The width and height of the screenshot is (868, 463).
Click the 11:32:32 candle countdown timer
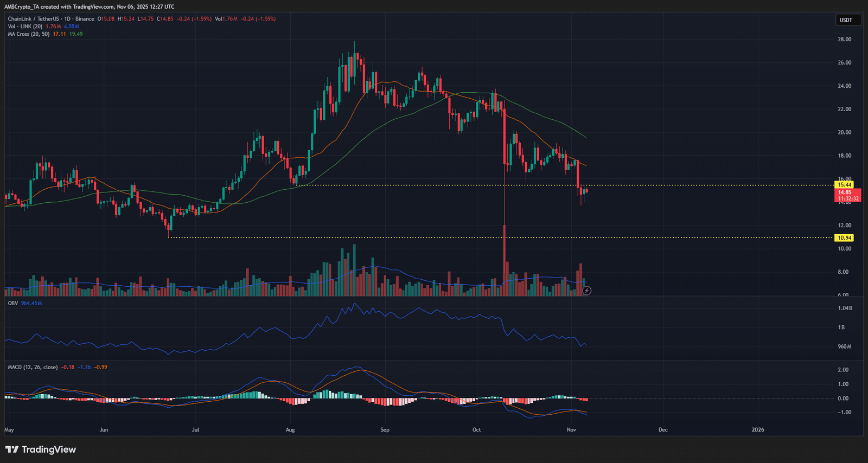(848, 199)
